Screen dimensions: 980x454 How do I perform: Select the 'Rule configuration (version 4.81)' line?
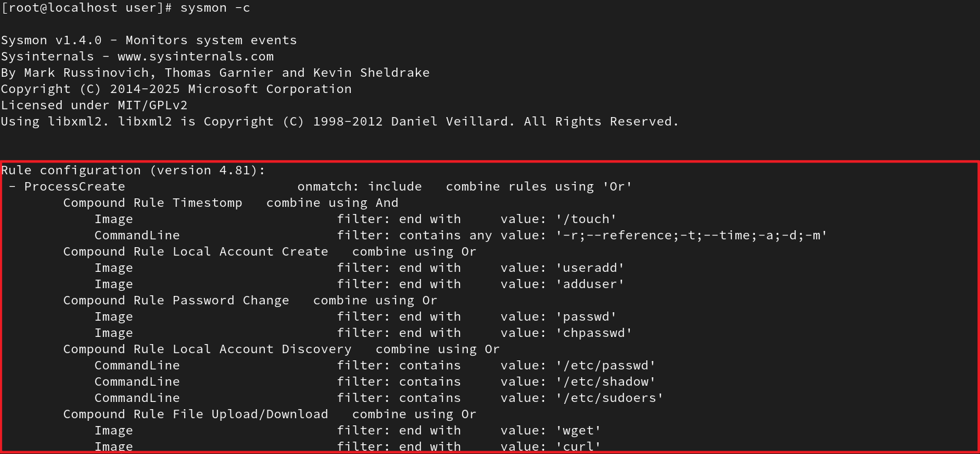133,170
